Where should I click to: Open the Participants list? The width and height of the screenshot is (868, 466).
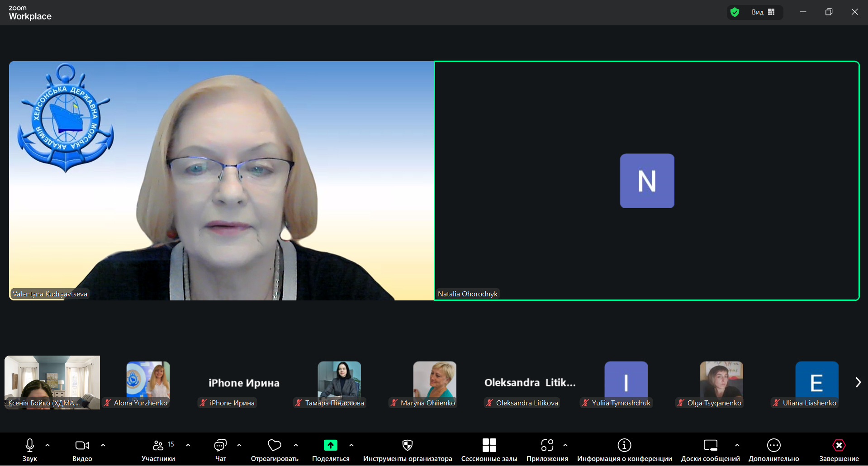pyautogui.click(x=158, y=446)
